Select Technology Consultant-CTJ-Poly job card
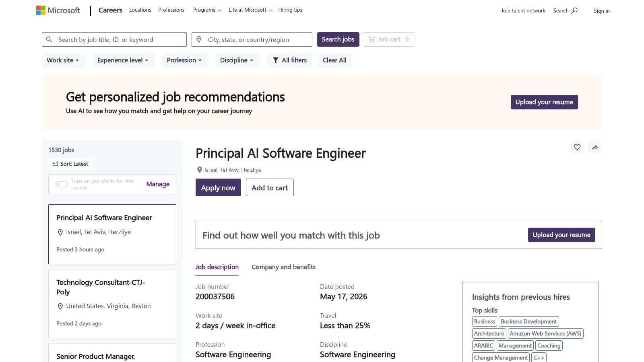 point(112,304)
